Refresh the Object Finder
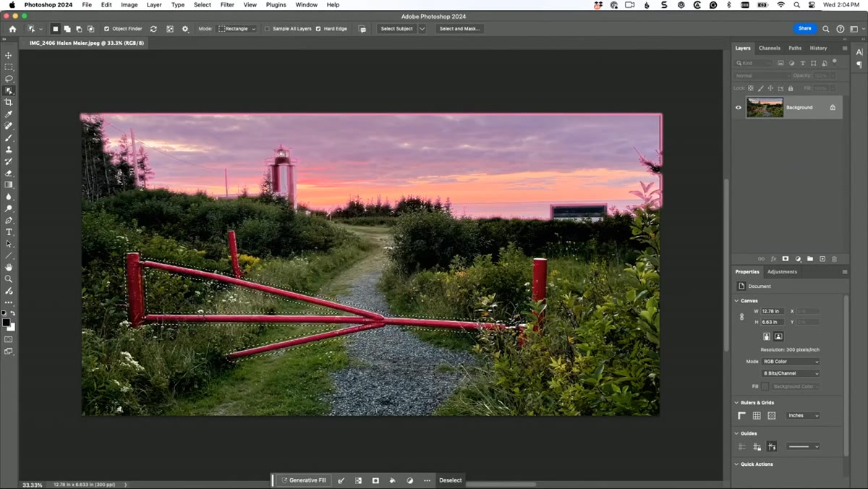Screen dimensions: 868x489 click(153, 29)
